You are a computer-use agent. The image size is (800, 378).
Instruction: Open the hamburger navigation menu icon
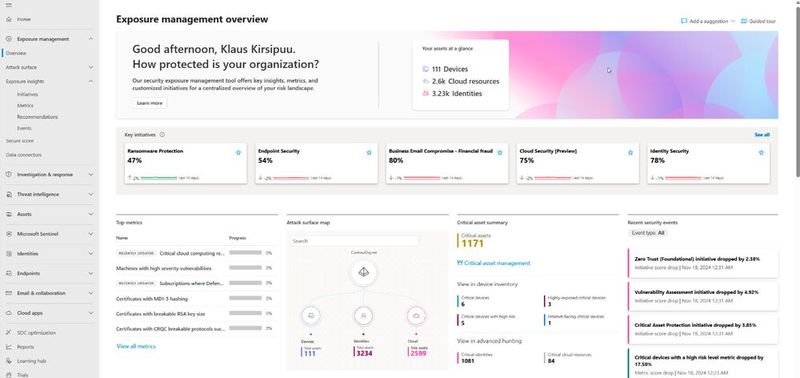pyautogui.click(x=8, y=5)
